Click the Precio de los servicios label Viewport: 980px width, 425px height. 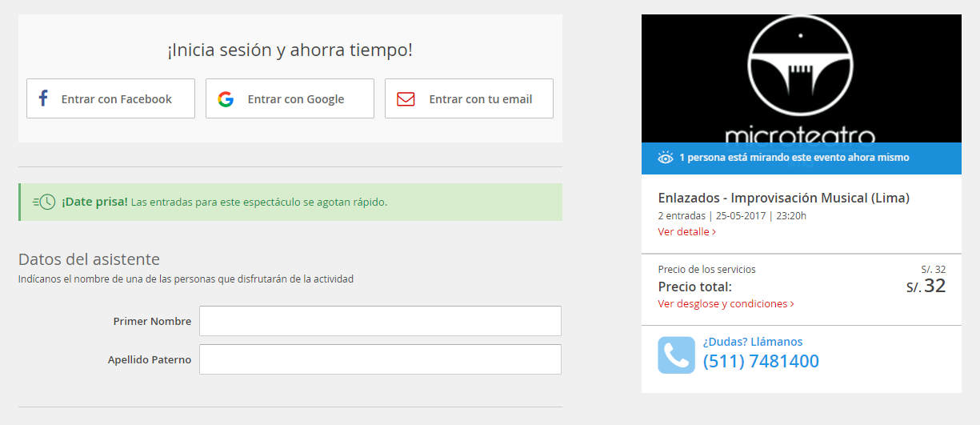[706, 269]
